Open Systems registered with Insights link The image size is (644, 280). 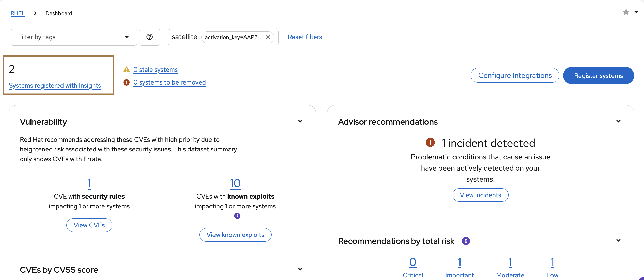tap(55, 86)
